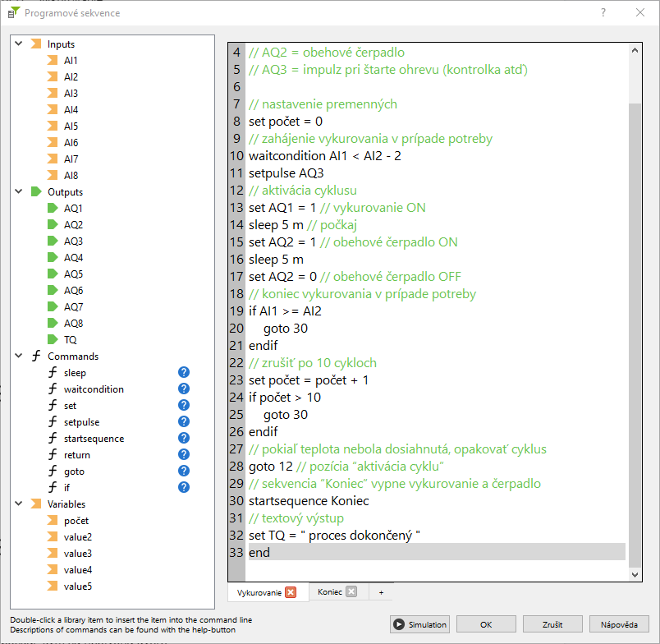
Task: Close the Koniec tab using its X icon
Action: (351, 592)
